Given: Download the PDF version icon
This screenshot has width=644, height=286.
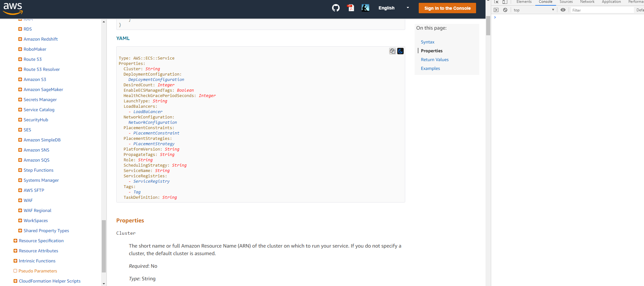Looking at the screenshot, I should point(351,8).
